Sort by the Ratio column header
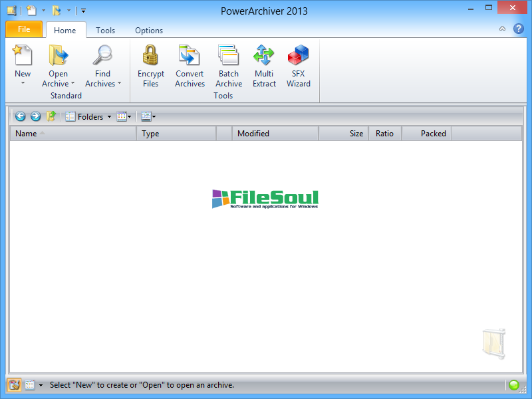This screenshot has height=399, width=532. tap(385, 134)
